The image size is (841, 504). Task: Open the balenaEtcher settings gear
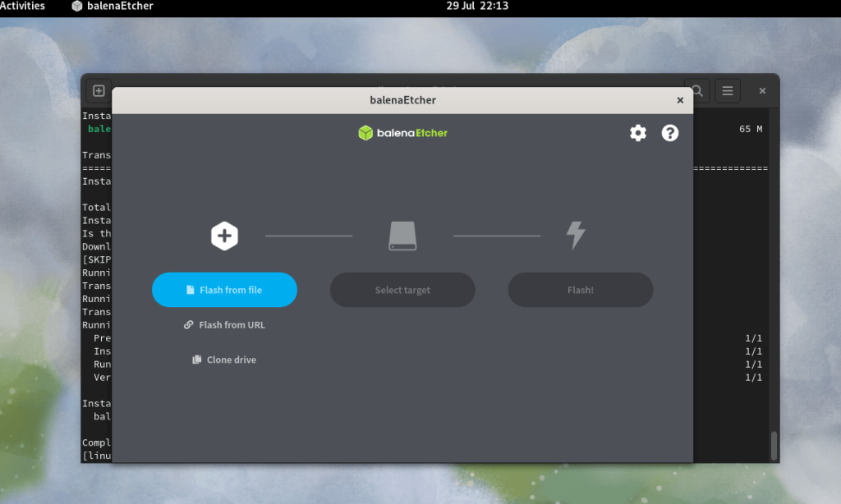pyautogui.click(x=638, y=132)
